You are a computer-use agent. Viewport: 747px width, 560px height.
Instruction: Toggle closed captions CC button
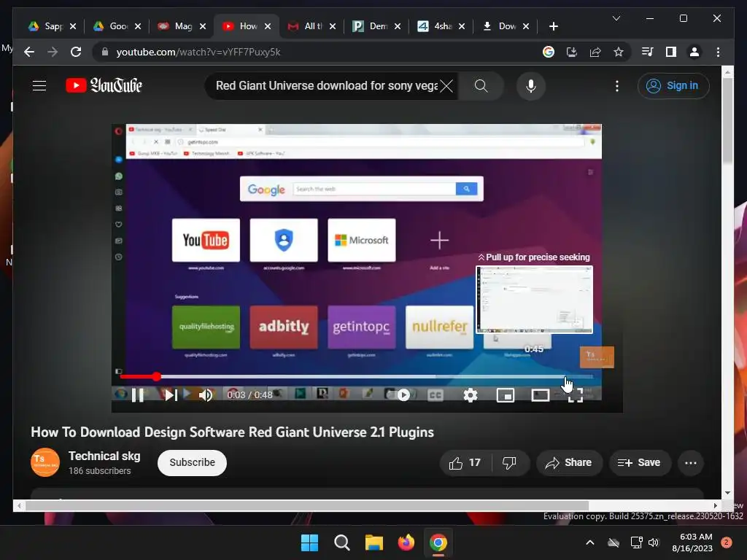pyautogui.click(x=436, y=395)
